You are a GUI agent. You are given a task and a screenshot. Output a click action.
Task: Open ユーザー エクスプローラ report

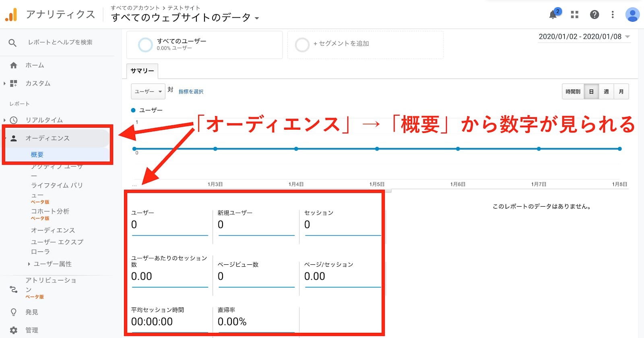(57, 247)
